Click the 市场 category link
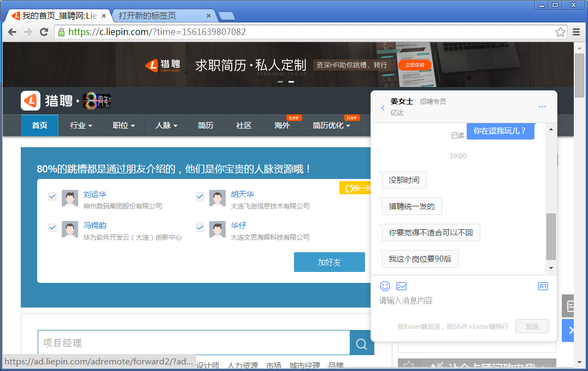This screenshot has width=588, height=371. 274,366
